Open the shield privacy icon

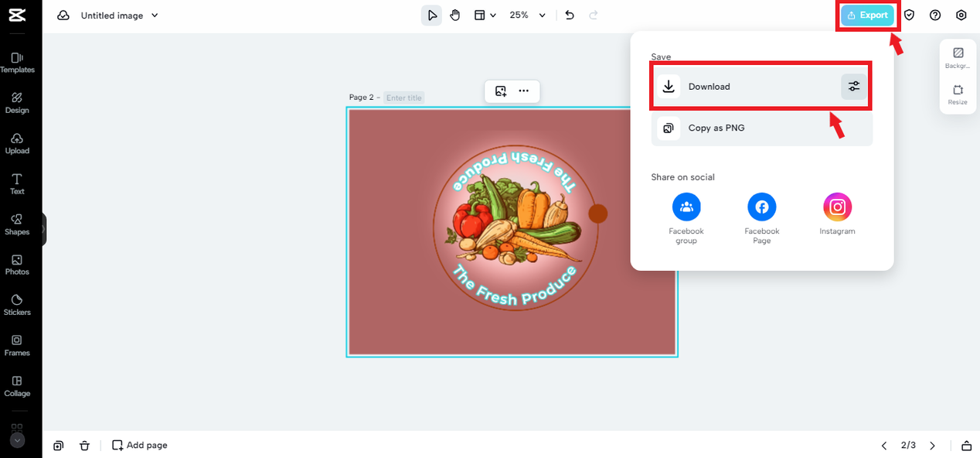[910, 15]
